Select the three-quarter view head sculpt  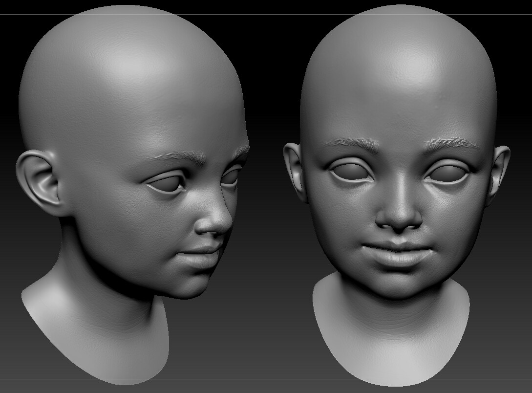click(132, 195)
